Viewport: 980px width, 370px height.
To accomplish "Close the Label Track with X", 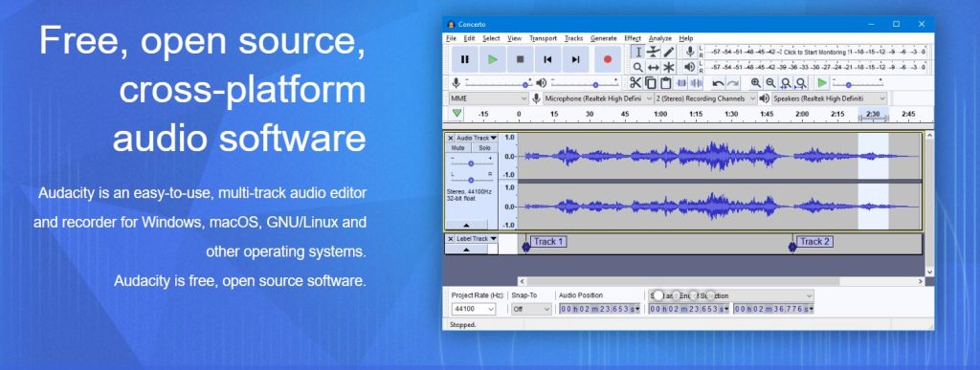I will (x=450, y=239).
